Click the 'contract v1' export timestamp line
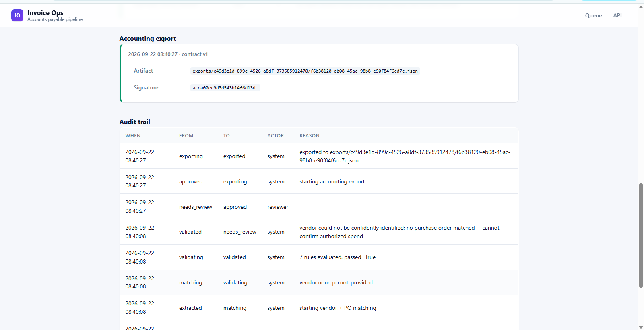Viewport: 644px width, 330px height. pyautogui.click(x=168, y=54)
